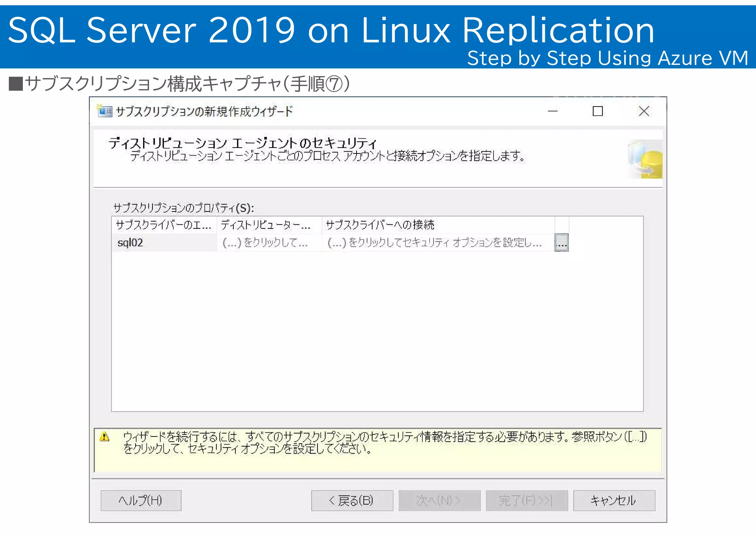Go back with the 戻る(B) button

352,500
